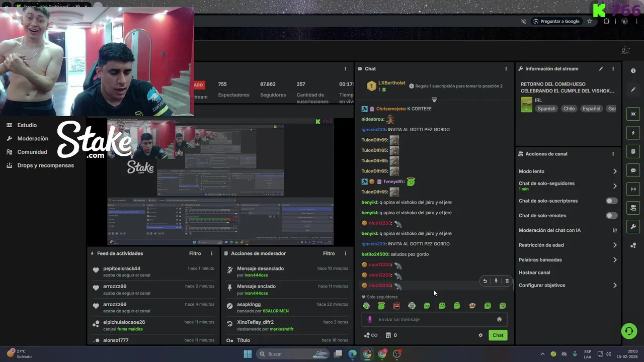Image resolution: width=644 pixels, height=362 pixels.
Task: Open the emoji picker in message box
Action: coord(499,319)
